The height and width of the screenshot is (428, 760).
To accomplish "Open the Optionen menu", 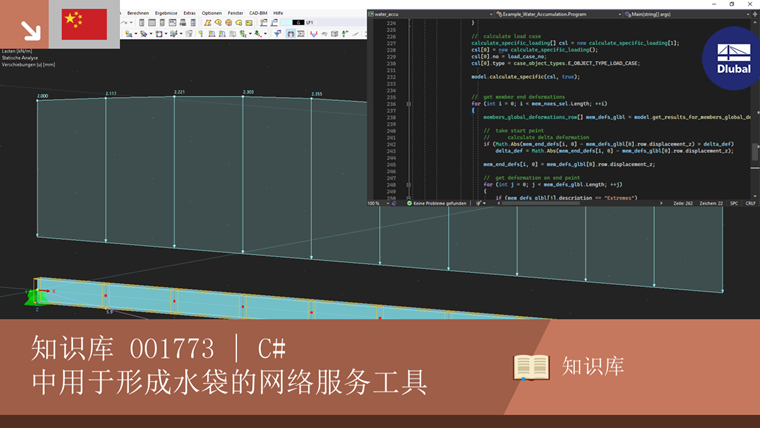I will pos(212,13).
